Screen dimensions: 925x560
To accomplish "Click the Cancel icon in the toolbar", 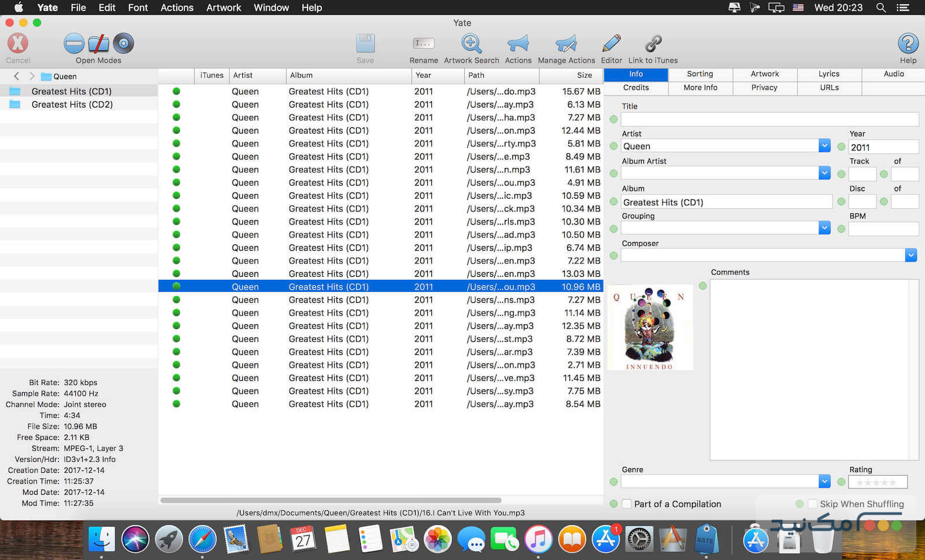I will (x=18, y=44).
